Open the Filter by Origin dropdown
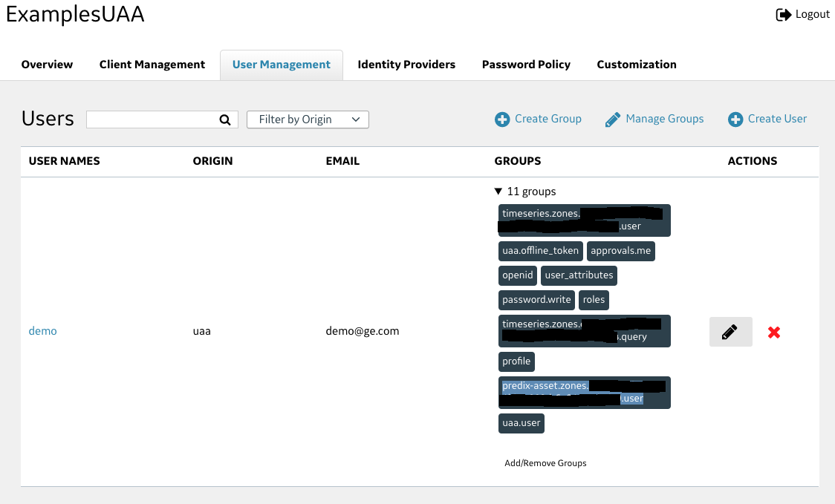Image resolution: width=835 pixels, height=504 pixels. 308,120
